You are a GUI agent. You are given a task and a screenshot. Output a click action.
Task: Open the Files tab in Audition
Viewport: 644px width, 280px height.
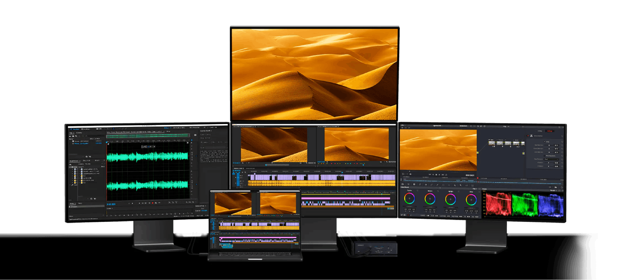tap(71, 133)
